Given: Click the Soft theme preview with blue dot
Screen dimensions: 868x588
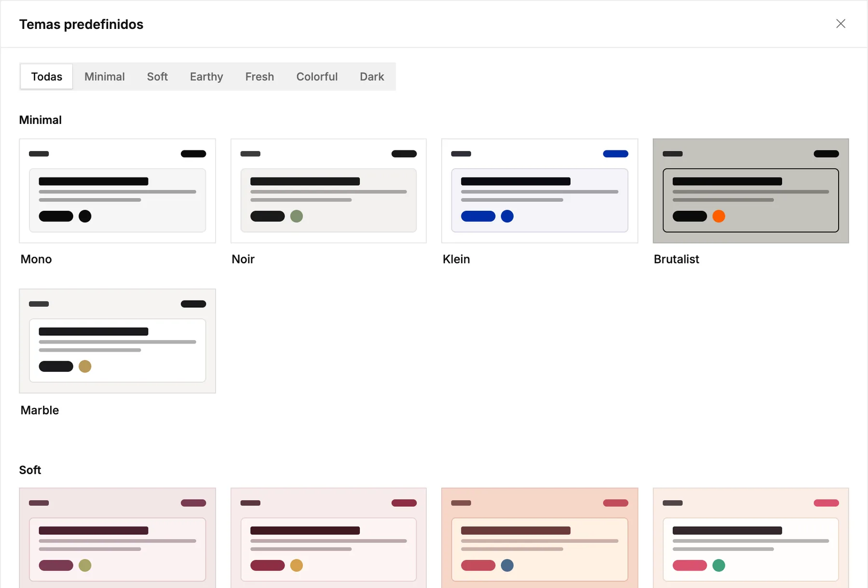Looking at the screenshot, I should pos(540,538).
